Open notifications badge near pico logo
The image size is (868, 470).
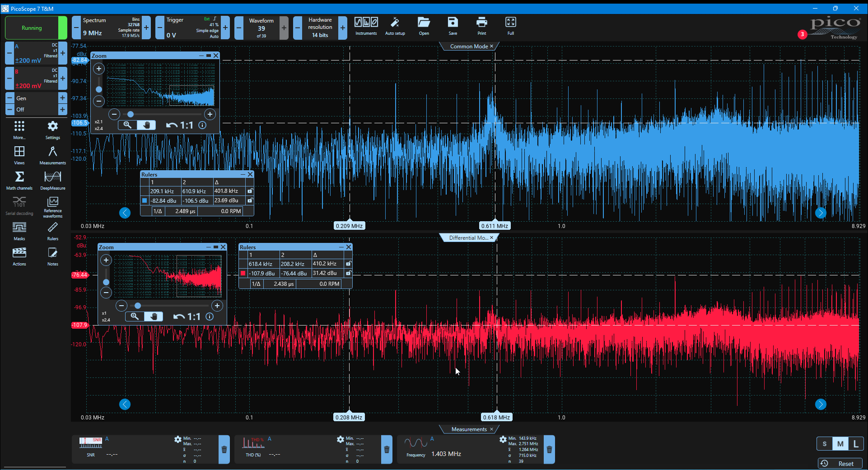(802, 34)
